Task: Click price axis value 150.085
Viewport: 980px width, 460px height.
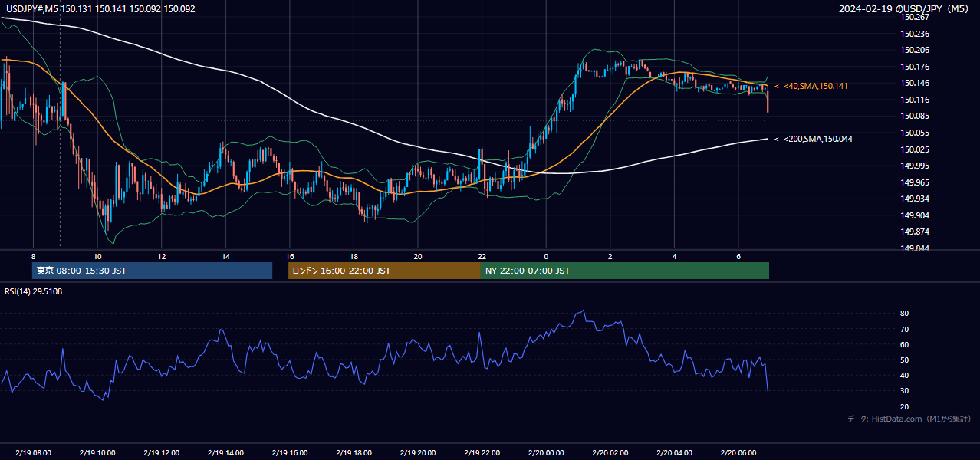Action: click(914, 117)
